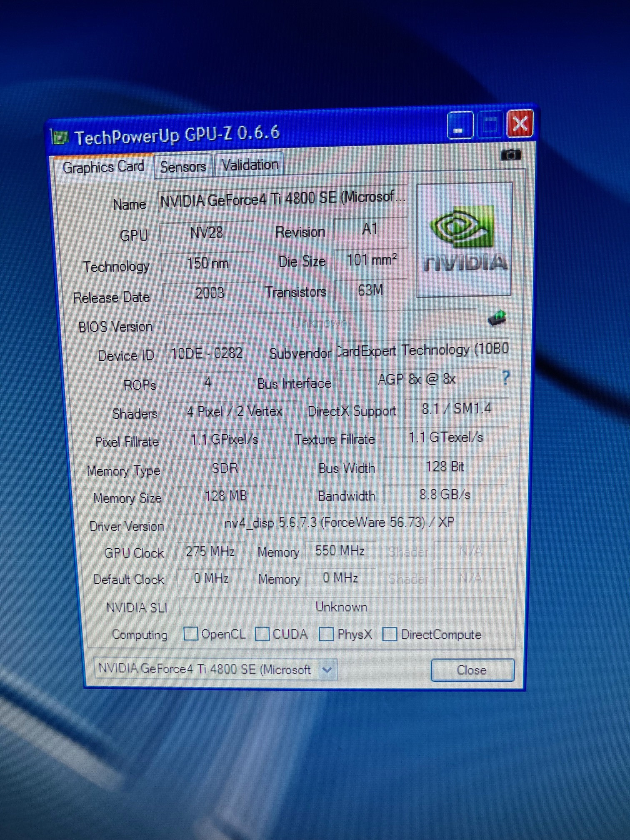Click the ROPs value 4
Image resolution: width=630 pixels, height=840 pixels.
coord(207,382)
